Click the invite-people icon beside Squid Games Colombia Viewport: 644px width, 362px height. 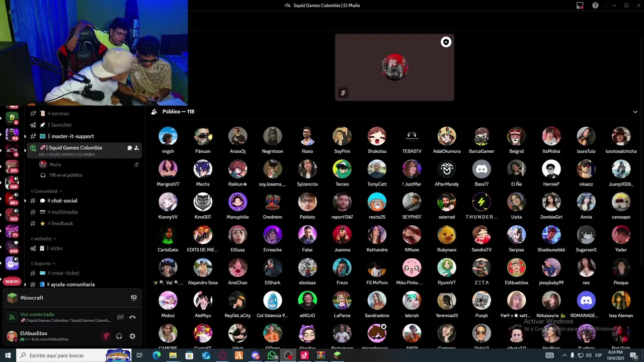[136, 148]
